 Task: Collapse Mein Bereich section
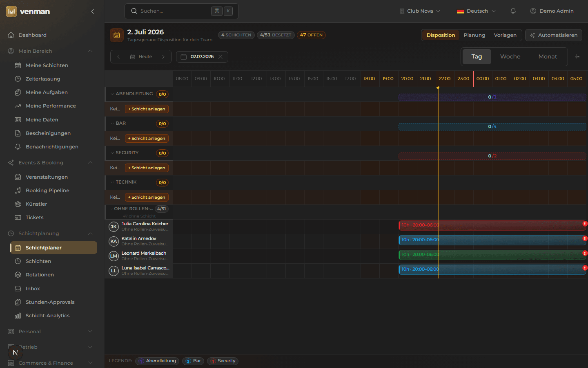90,51
